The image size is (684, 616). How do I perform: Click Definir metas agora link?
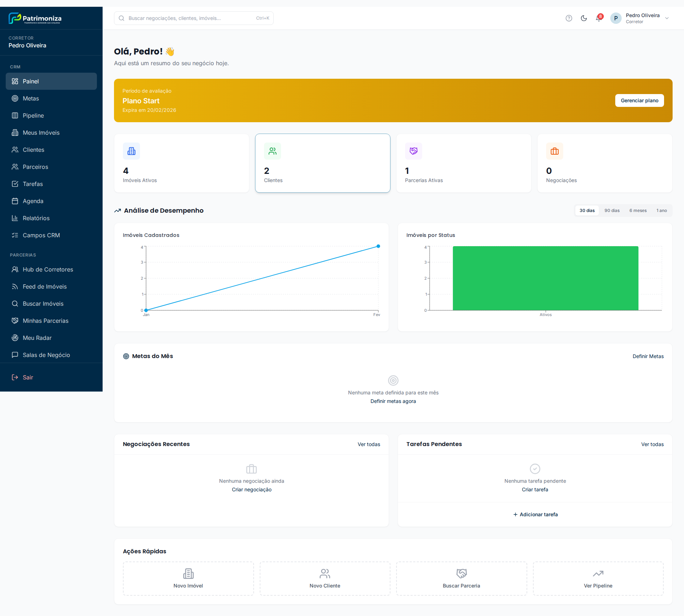[393, 401]
